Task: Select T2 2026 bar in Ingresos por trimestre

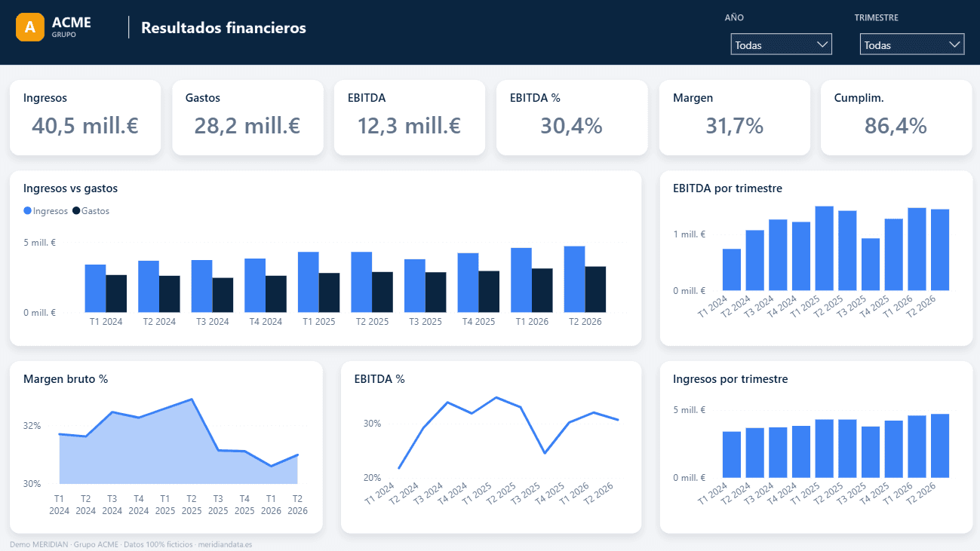Action: (x=940, y=445)
